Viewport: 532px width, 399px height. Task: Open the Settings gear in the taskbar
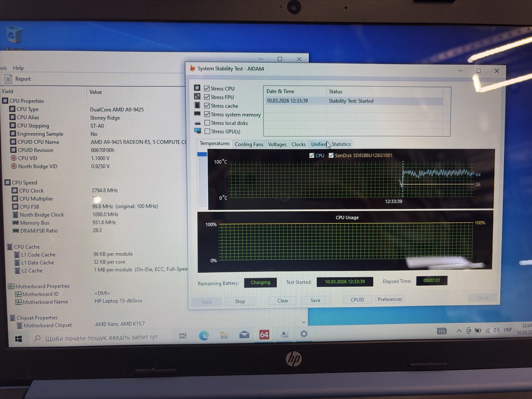tap(304, 334)
